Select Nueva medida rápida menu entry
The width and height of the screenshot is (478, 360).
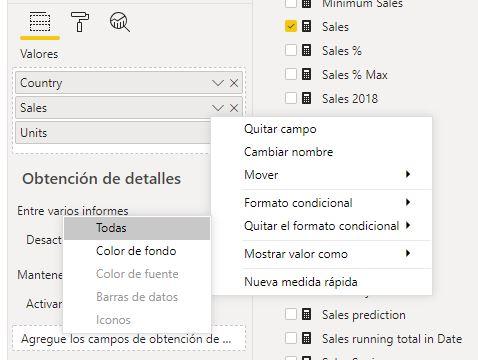tap(321, 282)
